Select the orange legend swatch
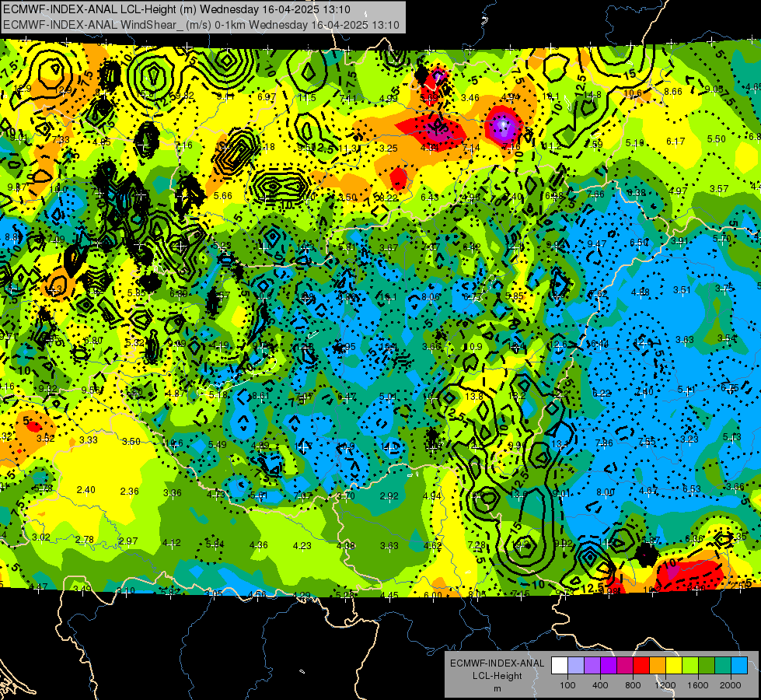Image resolution: width=761 pixels, height=700 pixels. coord(658,666)
